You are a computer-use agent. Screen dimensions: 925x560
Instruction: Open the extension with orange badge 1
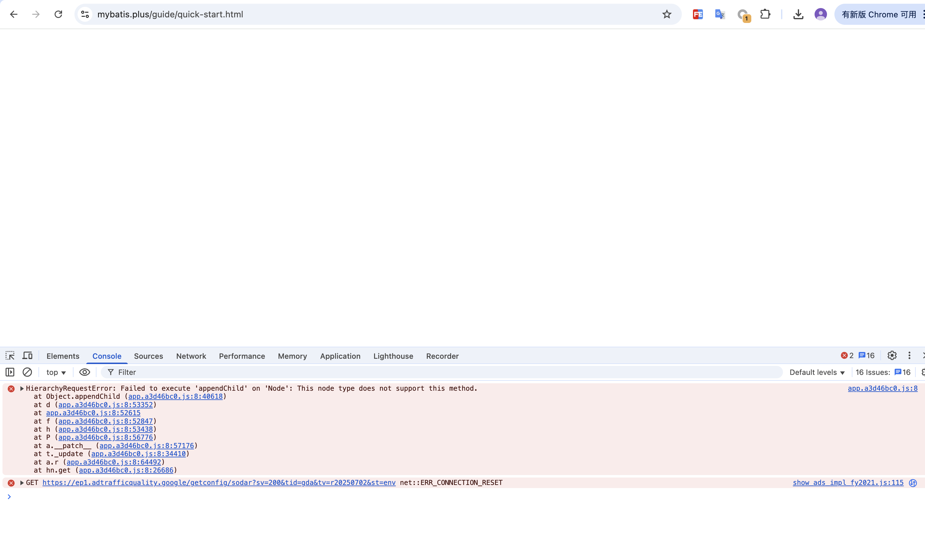pyautogui.click(x=743, y=15)
